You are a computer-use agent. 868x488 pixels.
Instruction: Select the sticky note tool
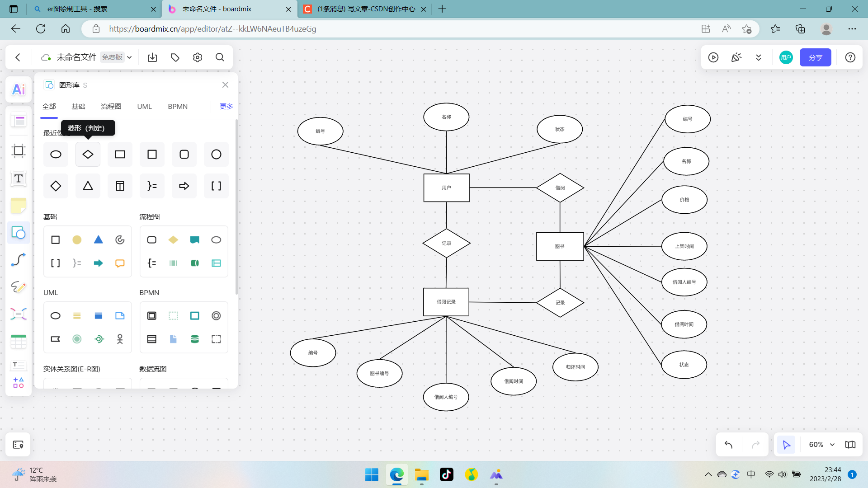[x=19, y=206]
